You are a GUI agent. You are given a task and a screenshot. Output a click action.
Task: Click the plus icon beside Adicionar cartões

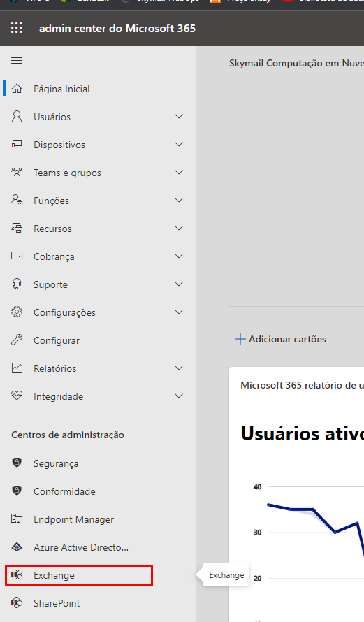[x=240, y=339]
